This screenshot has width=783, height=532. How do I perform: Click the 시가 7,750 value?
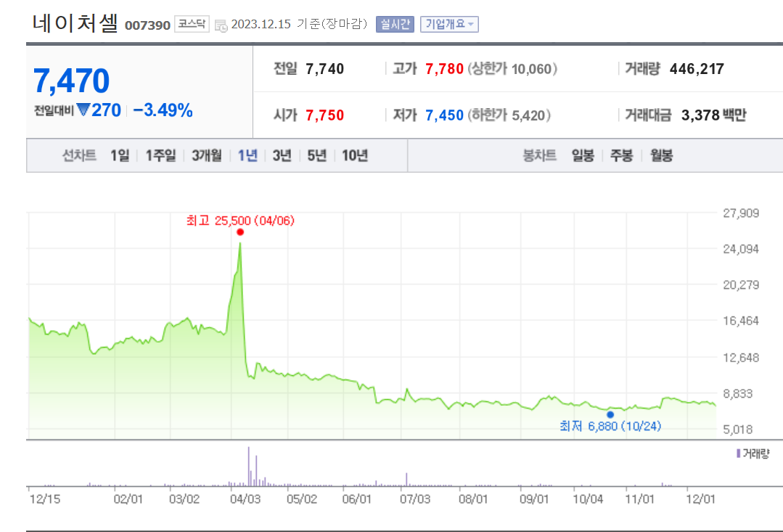[x=324, y=115]
